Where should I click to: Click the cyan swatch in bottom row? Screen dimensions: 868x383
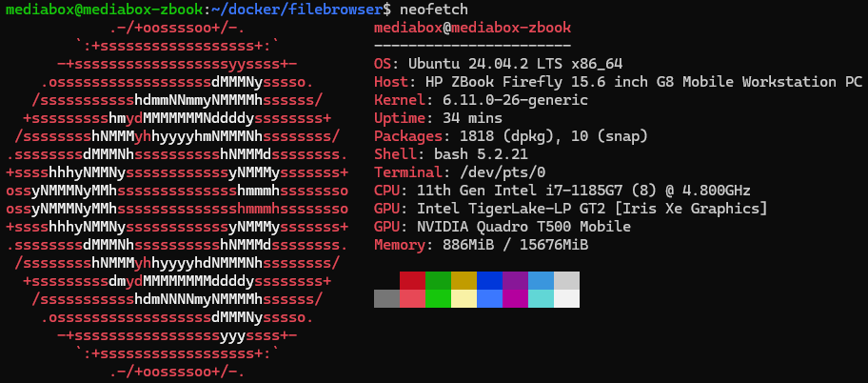[x=542, y=298]
